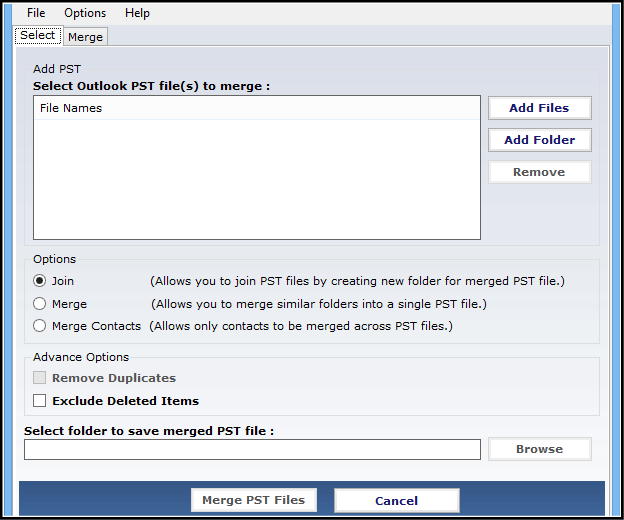Select the Merge Contacts radio option
Screen dimensions: 624x520
(x=39, y=326)
